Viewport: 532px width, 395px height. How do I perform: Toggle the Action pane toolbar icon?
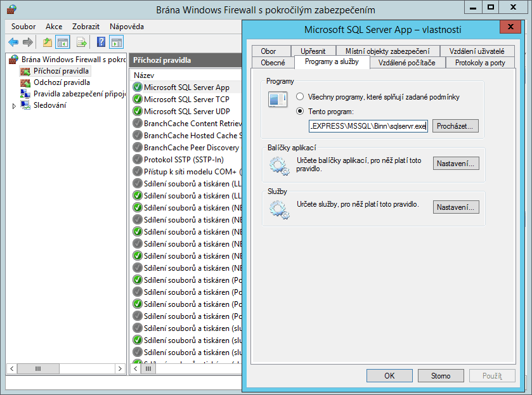click(116, 42)
